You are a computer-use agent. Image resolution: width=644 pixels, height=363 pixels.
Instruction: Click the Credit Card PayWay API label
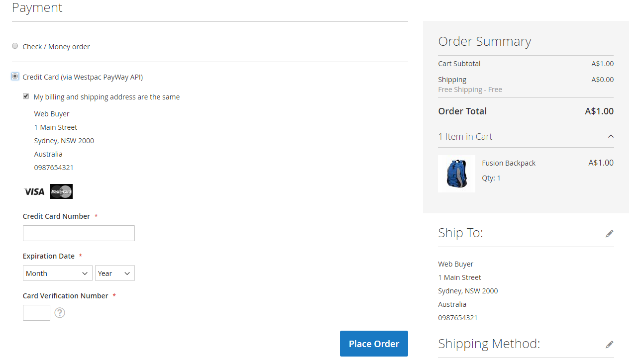tap(83, 77)
